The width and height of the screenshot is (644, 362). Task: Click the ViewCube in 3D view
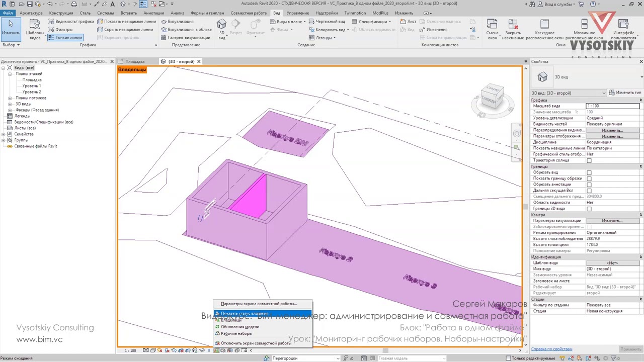coord(492,98)
